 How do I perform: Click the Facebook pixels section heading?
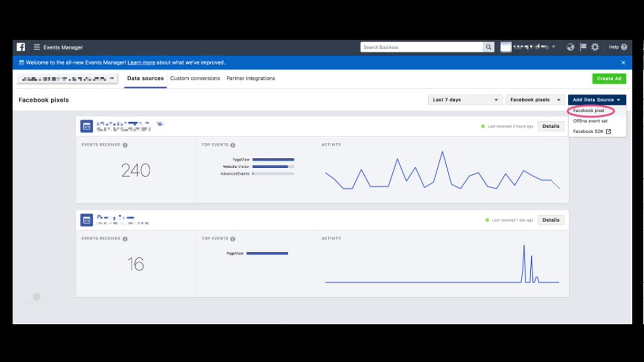[x=44, y=100]
